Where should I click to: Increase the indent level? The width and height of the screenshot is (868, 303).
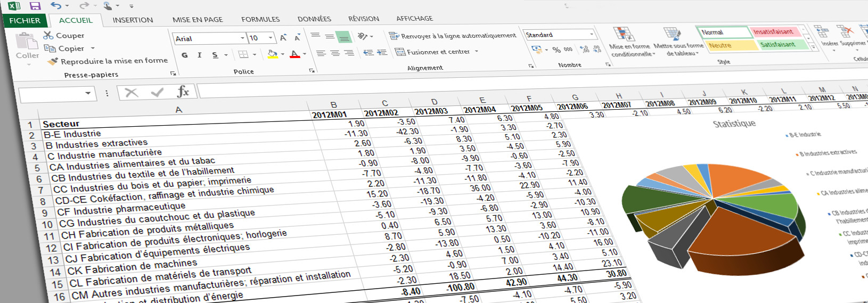(x=382, y=52)
